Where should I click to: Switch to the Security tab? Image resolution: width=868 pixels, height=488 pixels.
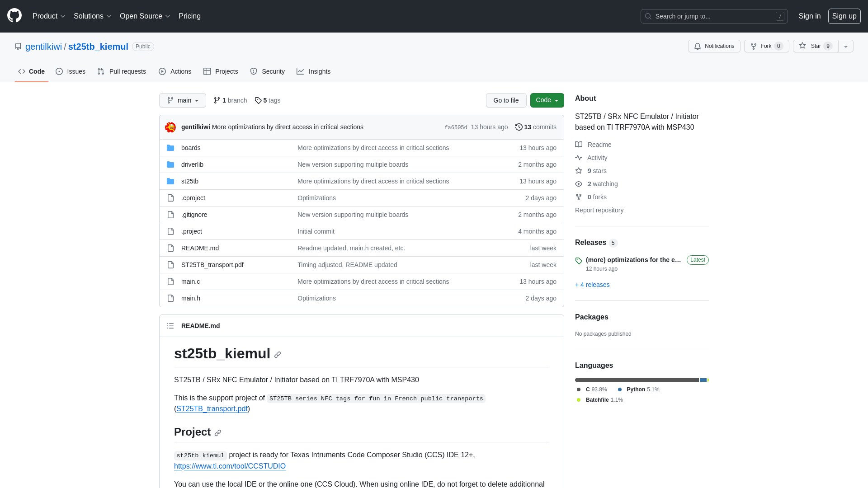point(268,71)
